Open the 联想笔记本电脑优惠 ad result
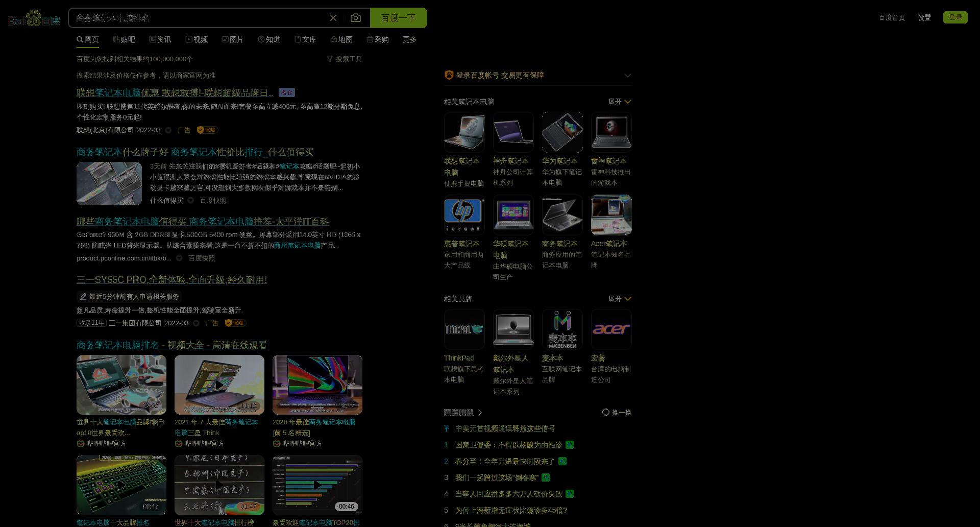980x527 pixels. (175, 93)
